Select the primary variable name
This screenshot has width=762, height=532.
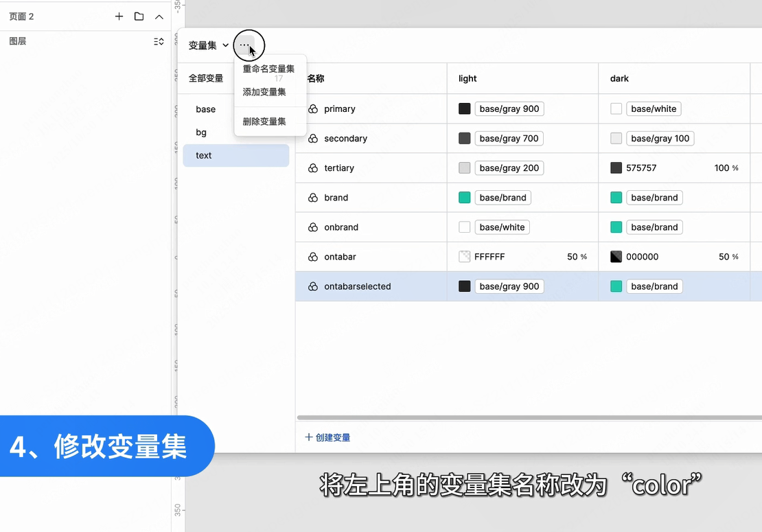(x=340, y=109)
